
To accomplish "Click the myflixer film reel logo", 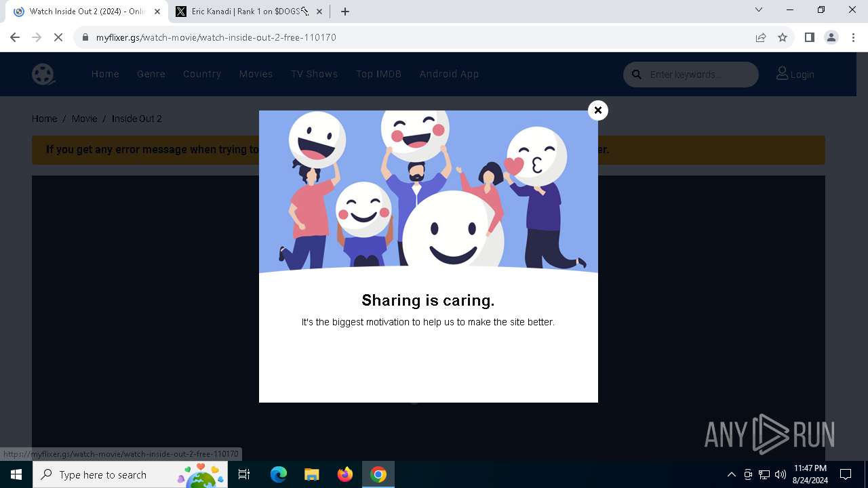I will click(x=43, y=74).
